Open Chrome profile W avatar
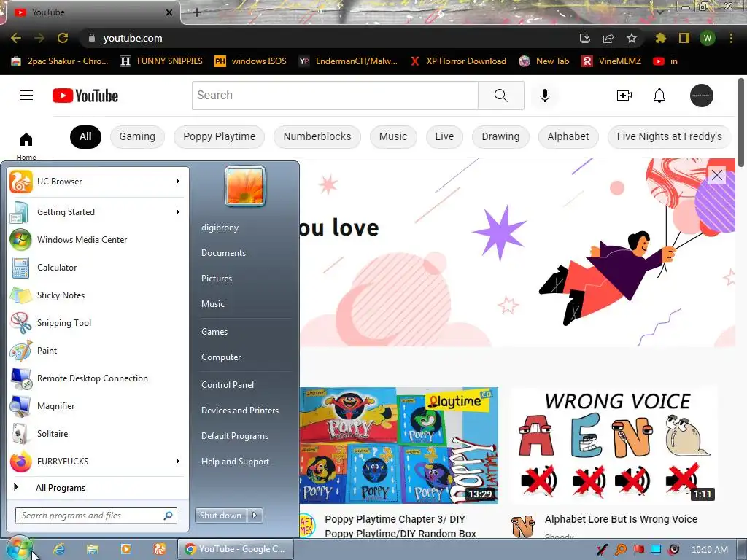The width and height of the screenshot is (747, 560). [x=708, y=38]
